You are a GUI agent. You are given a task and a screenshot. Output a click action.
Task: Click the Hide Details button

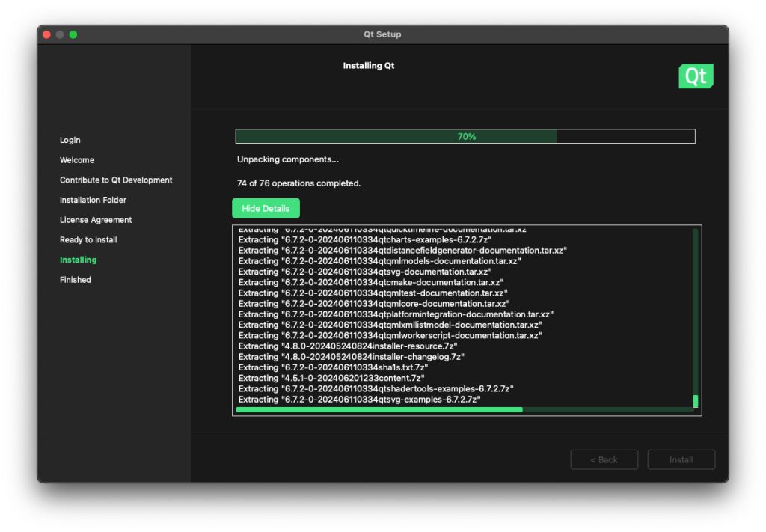pyautogui.click(x=266, y=208)
